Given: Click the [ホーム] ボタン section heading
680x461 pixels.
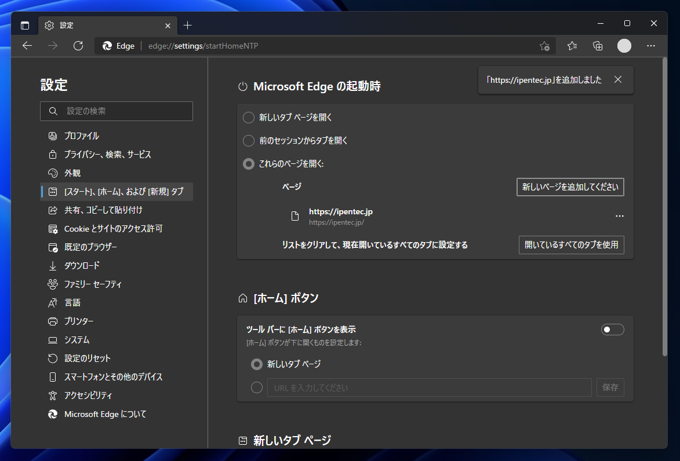Looking at the screenshot, I should 286,298.
